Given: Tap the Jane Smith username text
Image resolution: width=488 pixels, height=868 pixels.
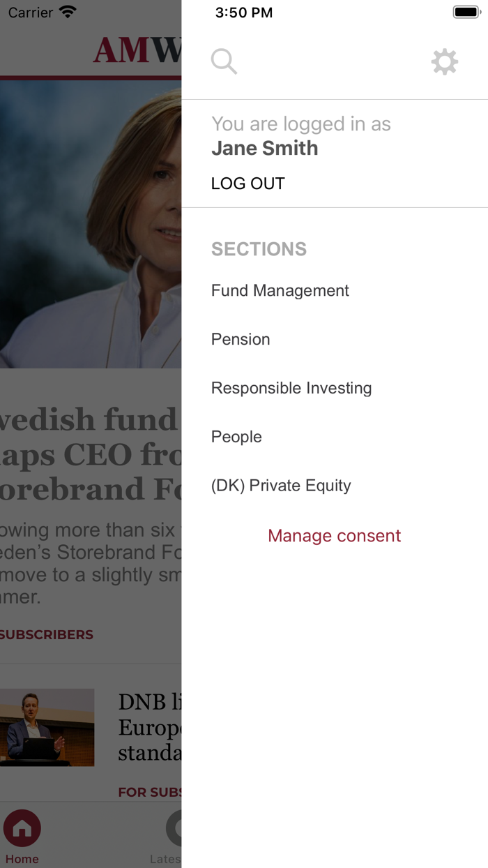Looking at the screenshot, I should click(265, 148).
